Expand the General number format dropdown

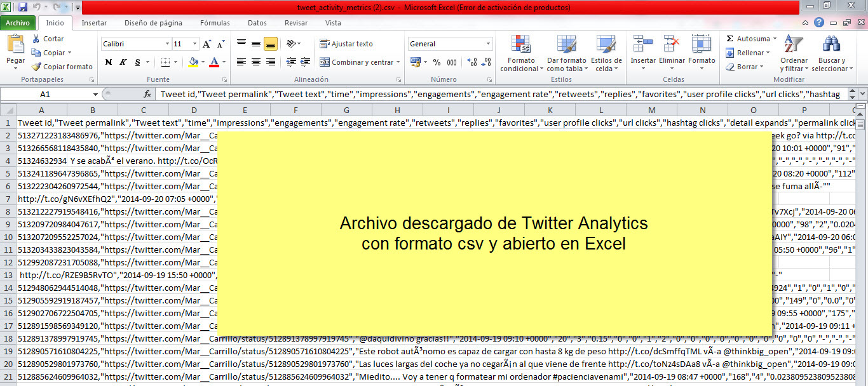[488, 44]
